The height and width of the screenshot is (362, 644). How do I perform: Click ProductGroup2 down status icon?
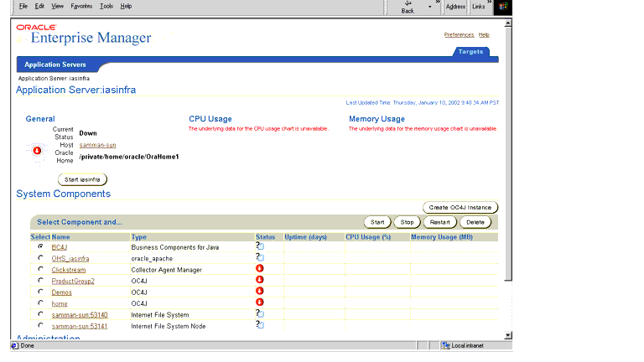tap(260, 280)
